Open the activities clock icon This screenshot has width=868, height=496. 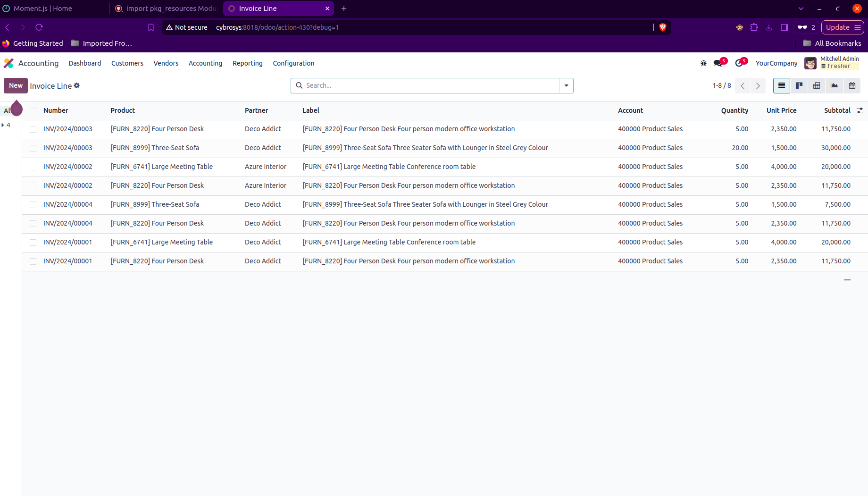(x=739, y=63)
